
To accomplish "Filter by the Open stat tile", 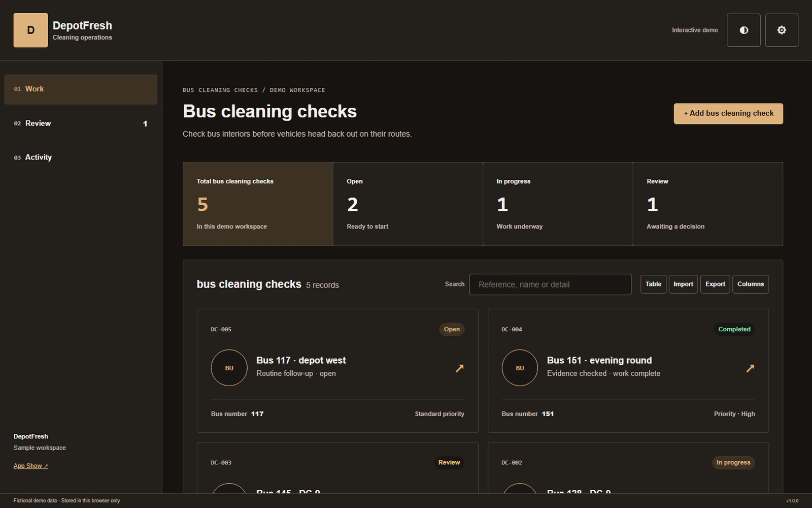I will point(408,204).
